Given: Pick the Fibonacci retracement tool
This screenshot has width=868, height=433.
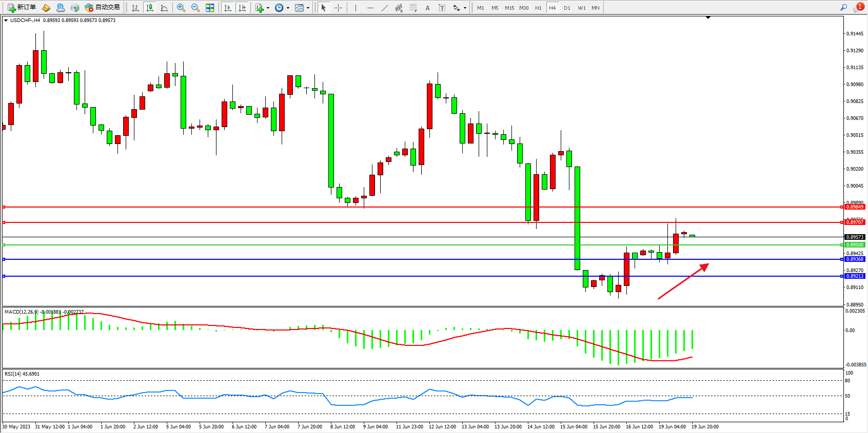Looking at the screenshot, I should [x=413, y=8].
